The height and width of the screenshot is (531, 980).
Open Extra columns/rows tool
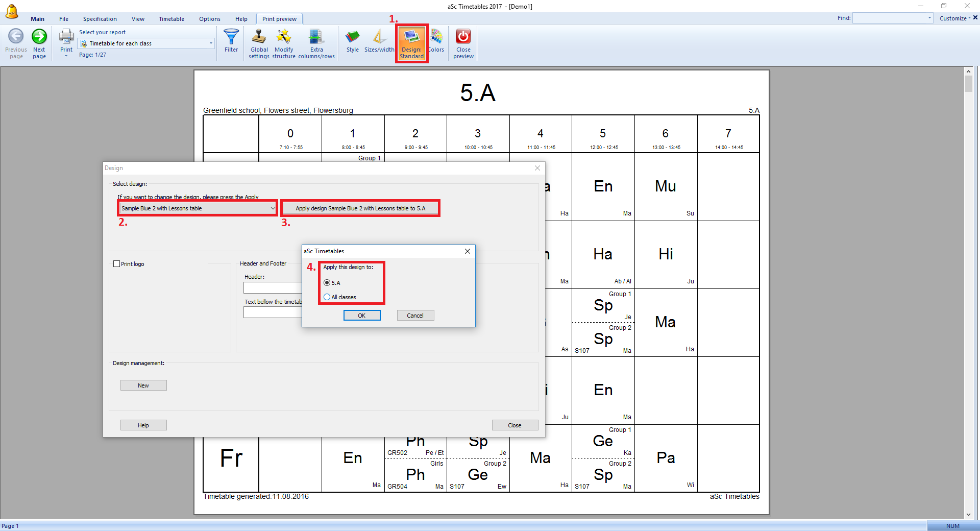(316, 37)
